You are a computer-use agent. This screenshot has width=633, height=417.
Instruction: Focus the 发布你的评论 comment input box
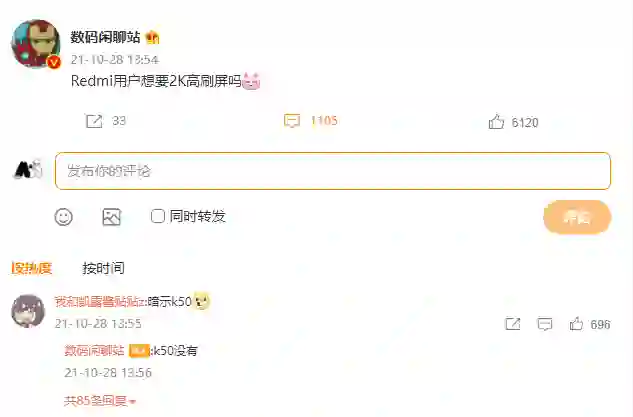pos(333,171)
